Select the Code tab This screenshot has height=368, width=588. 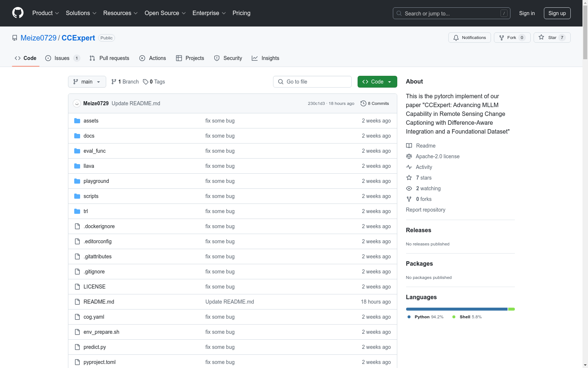click(26, 58)
